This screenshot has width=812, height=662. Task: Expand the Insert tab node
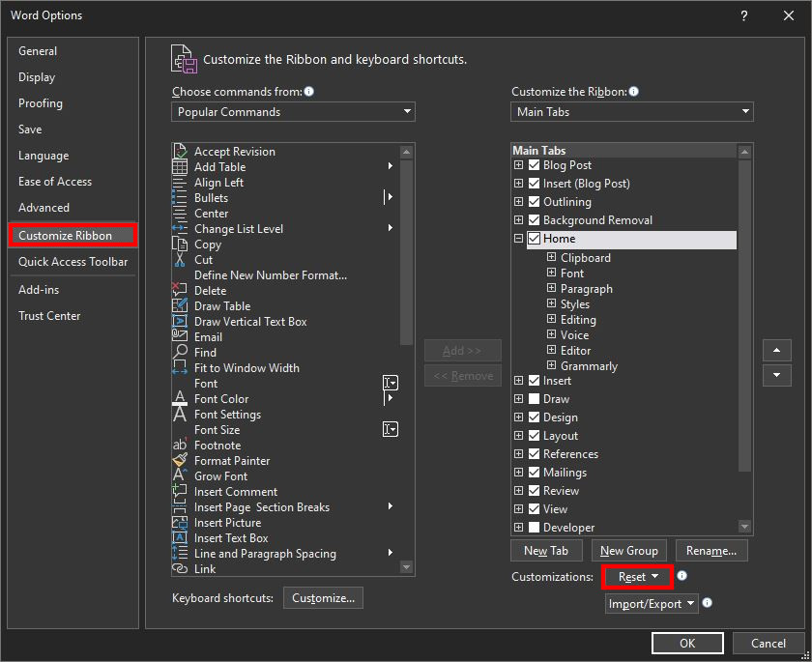point(518,381)
